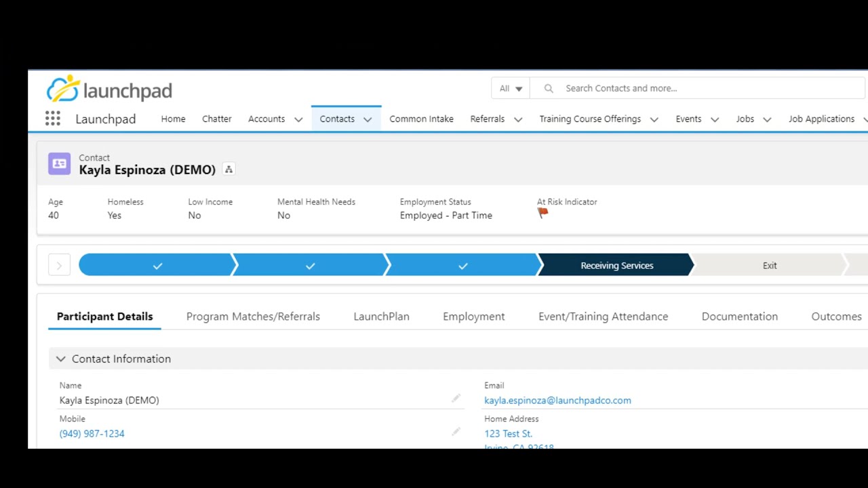Open Training Course Offerings dropdown arrow

654,119
